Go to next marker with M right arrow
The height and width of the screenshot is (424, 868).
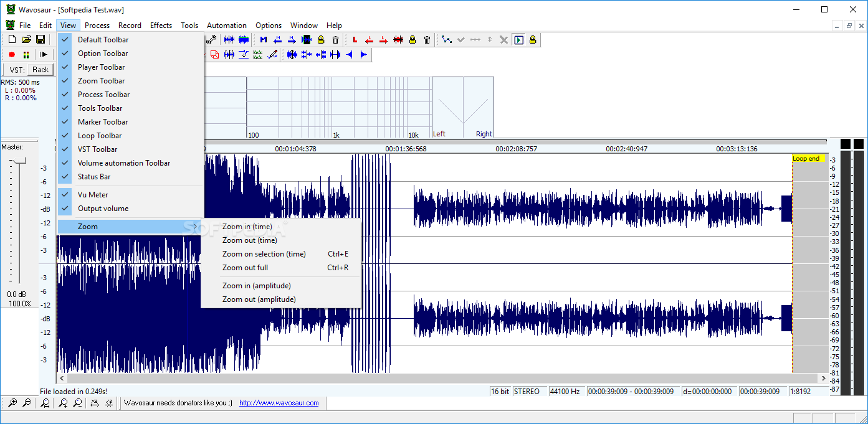(x=292, y=39)
